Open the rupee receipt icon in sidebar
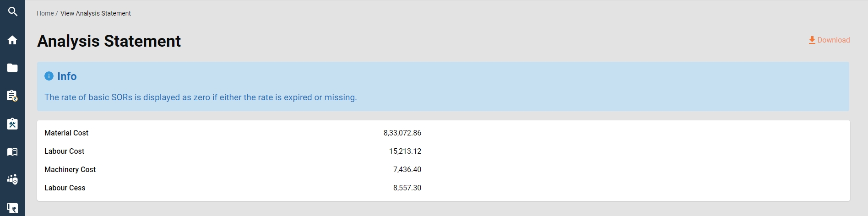The width and height of the screenshot is (868, 216). pos(12,208)
